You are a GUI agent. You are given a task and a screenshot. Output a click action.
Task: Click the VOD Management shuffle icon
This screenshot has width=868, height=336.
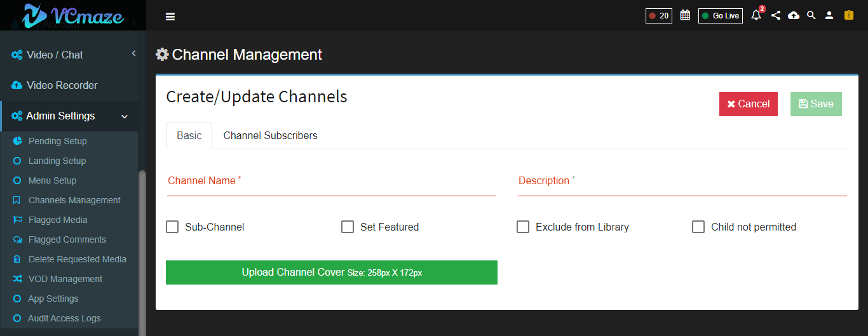click(x=17, y=279)
